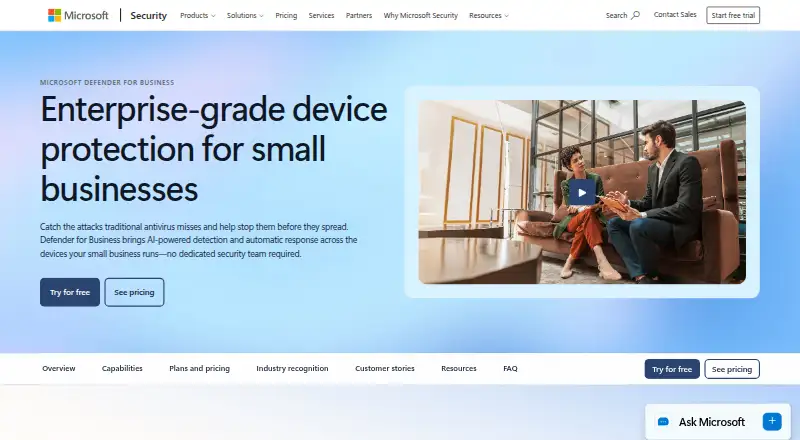This screenshot has height=440, width=800.
Task: Open the Pricing menu item
Action: pyautogui.click(x=286, y=15)
